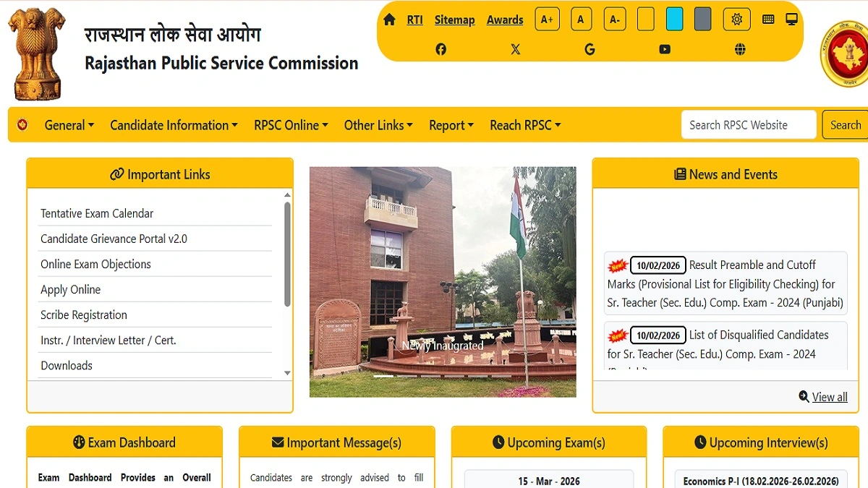Select the cyan theme color swatch
This screenshot has width=868, height=488.
point(674,19)
